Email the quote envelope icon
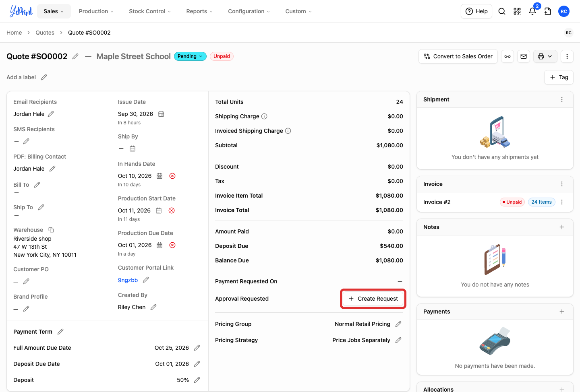 [x=524, y=56]
